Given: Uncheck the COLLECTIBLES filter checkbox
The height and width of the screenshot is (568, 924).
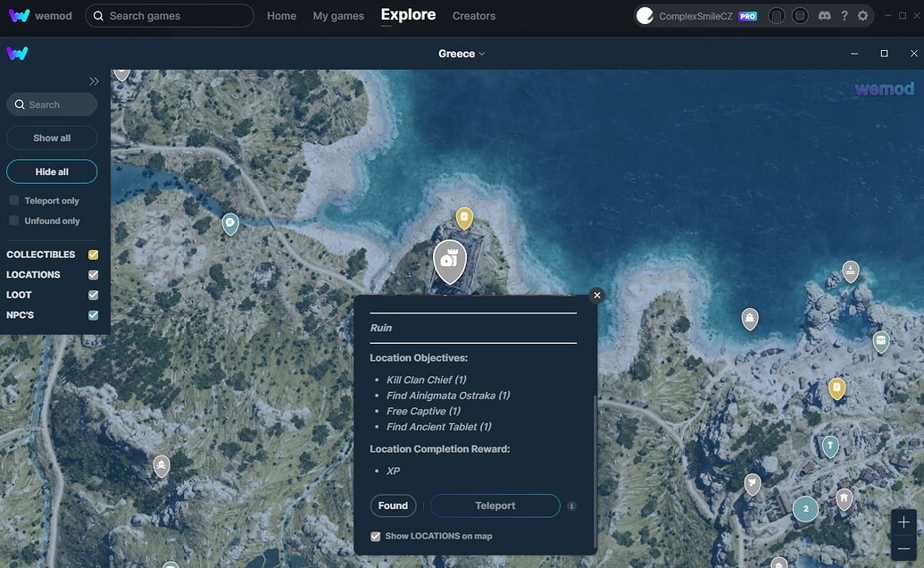Looking at the screenshot, I should (93, 255).
